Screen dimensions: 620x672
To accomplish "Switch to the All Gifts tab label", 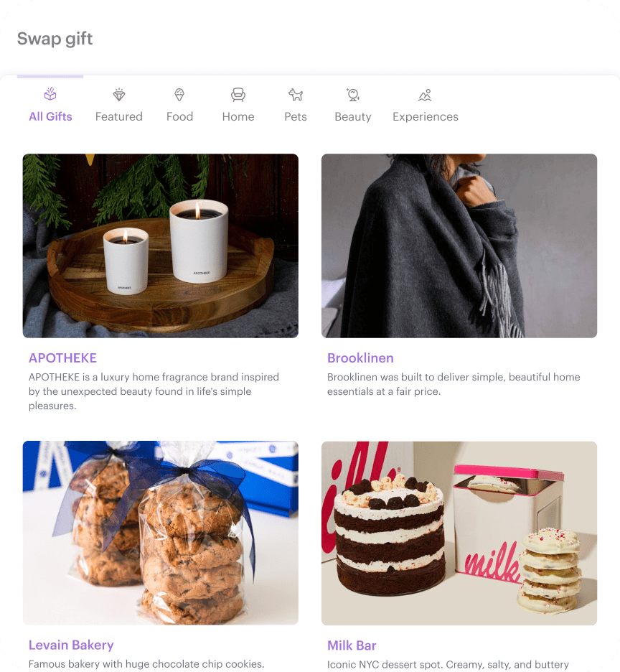I will [x=50, y=116].
